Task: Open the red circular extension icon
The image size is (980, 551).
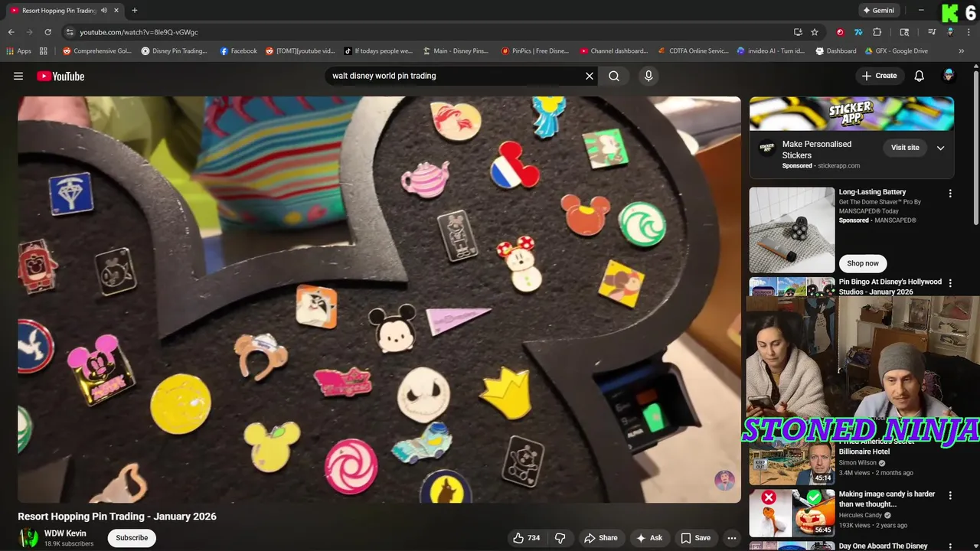Action: pos(840,32)
